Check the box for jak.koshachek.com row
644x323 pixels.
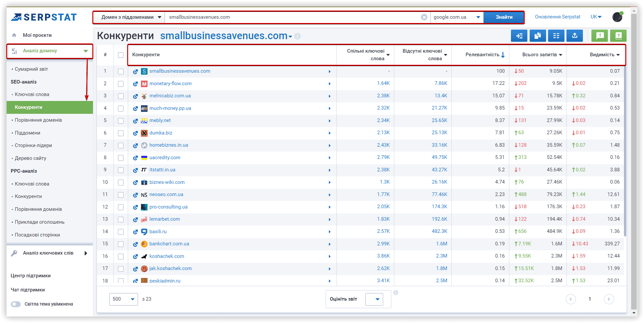click(121, 269)
